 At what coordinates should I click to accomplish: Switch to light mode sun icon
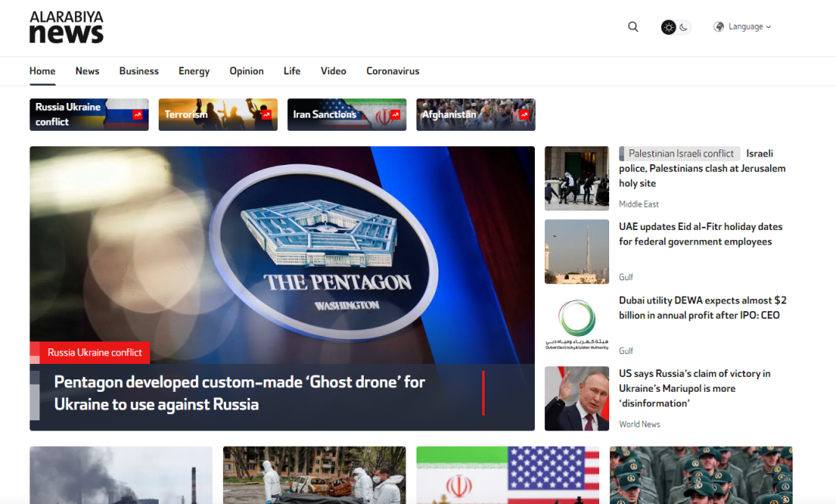click(x=669, y=27)
